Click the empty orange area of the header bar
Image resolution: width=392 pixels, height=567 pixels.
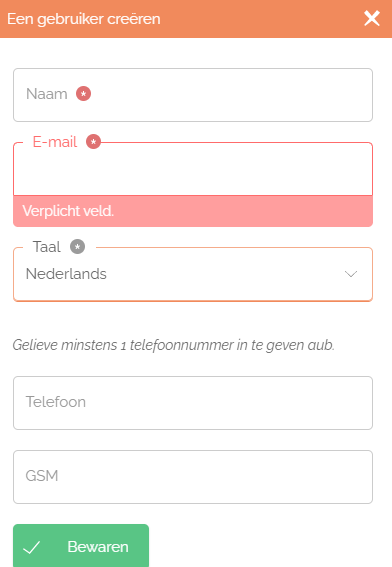click(262, 19)
